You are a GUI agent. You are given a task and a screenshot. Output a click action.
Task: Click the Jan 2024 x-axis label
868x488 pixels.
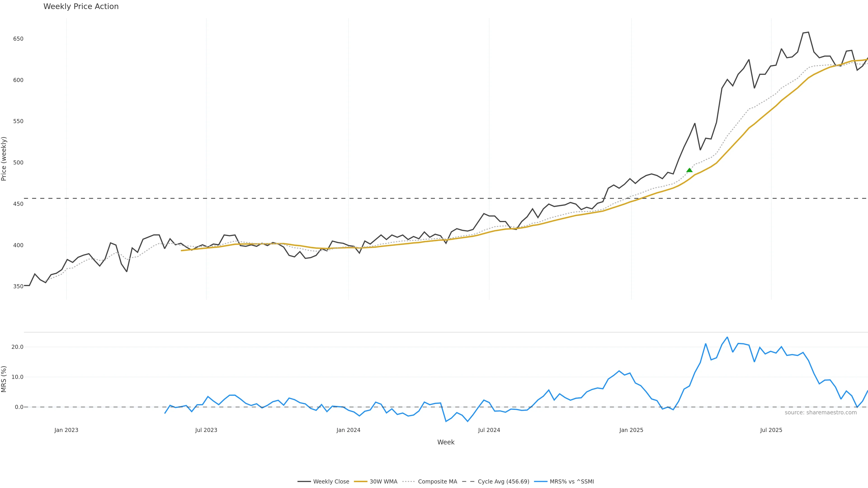coord(348,430)
